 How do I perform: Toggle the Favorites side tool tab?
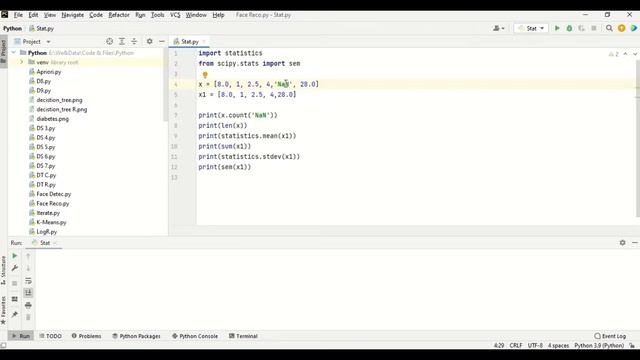tap(3, 310)
